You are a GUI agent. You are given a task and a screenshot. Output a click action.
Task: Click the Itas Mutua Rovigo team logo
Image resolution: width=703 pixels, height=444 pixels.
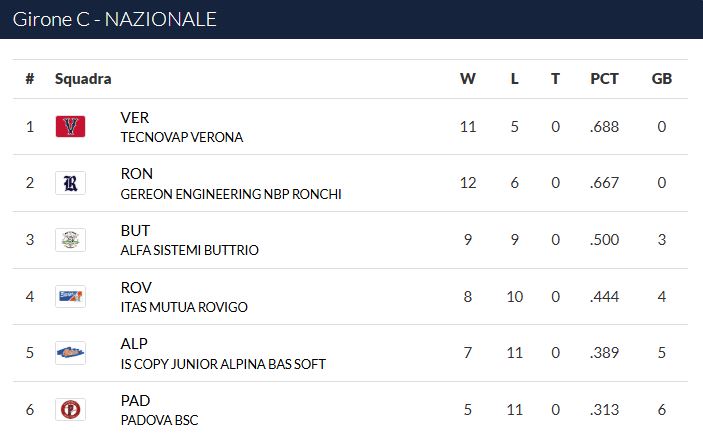70,296
